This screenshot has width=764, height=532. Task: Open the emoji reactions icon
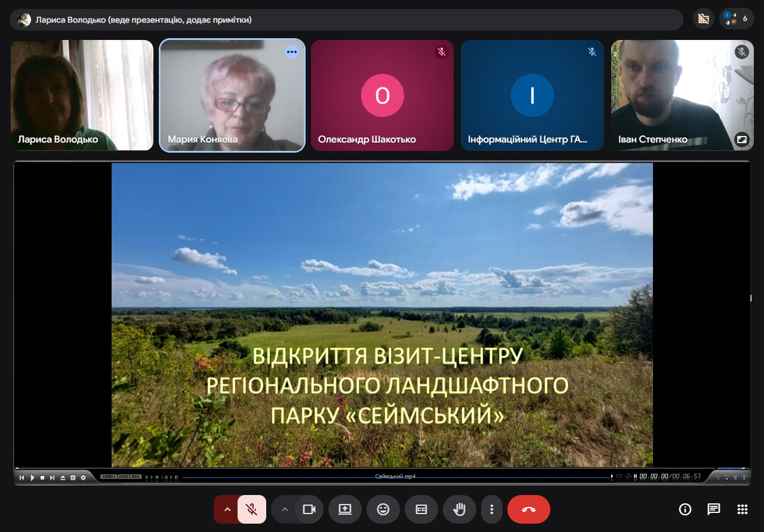tap(383, 509)
